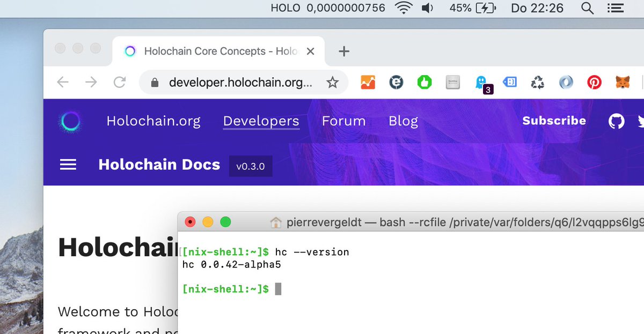Screen dimensions: 644x334
Task: Open the battery status showing 45%
Action: (472, 8)
